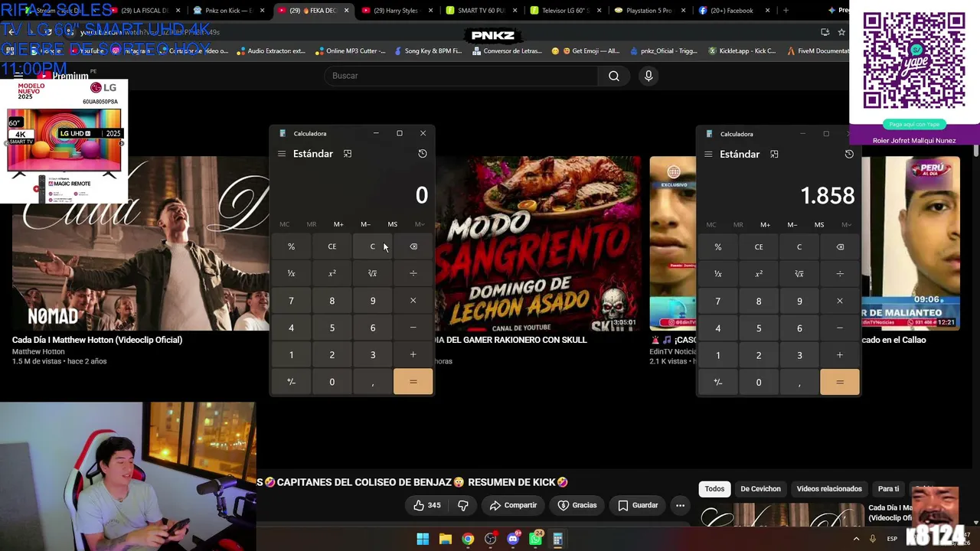Click multiply in the calculator showing 0
Screen dimensions: 980x551
(413, 301)
